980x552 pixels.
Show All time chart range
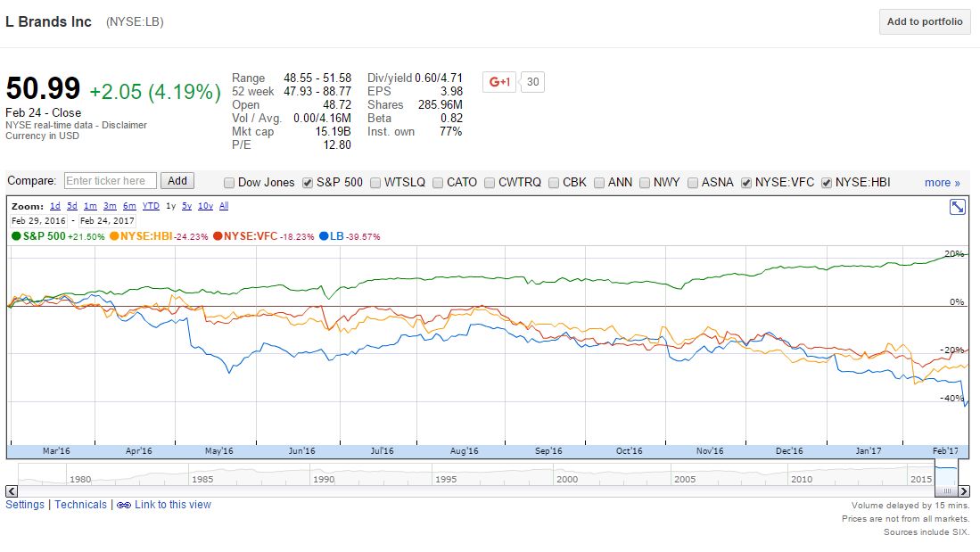coord(224,206)
